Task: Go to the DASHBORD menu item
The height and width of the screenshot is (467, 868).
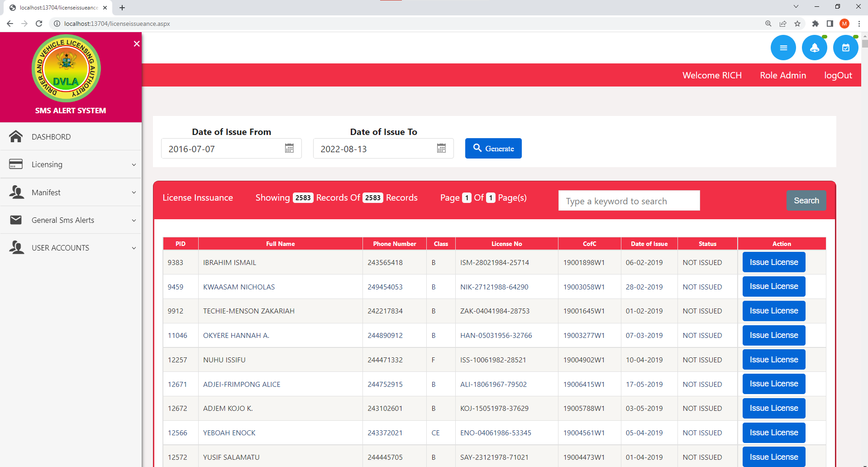Action: pos(51,137)
